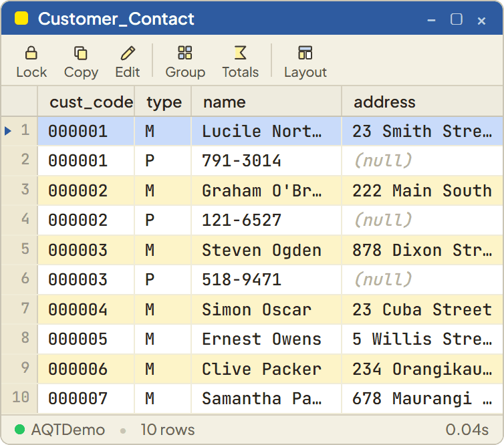
Task: Select the cust_code column header
Action: (x=86, y=102)
